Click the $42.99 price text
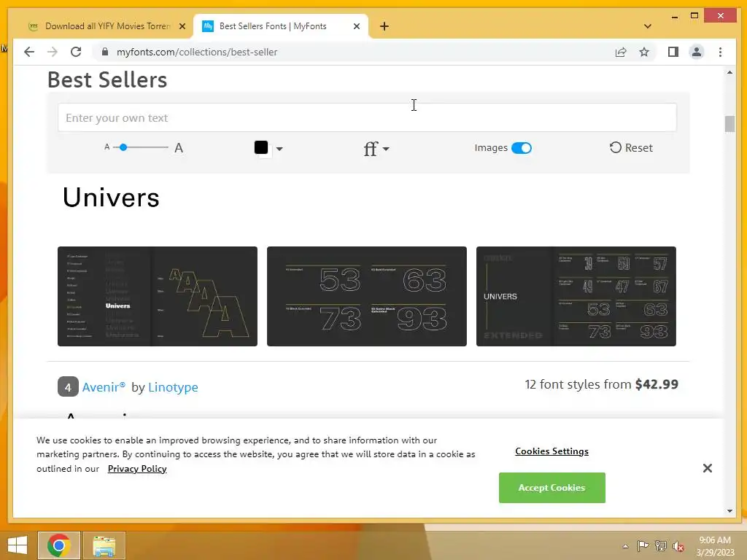 [657, 384]
